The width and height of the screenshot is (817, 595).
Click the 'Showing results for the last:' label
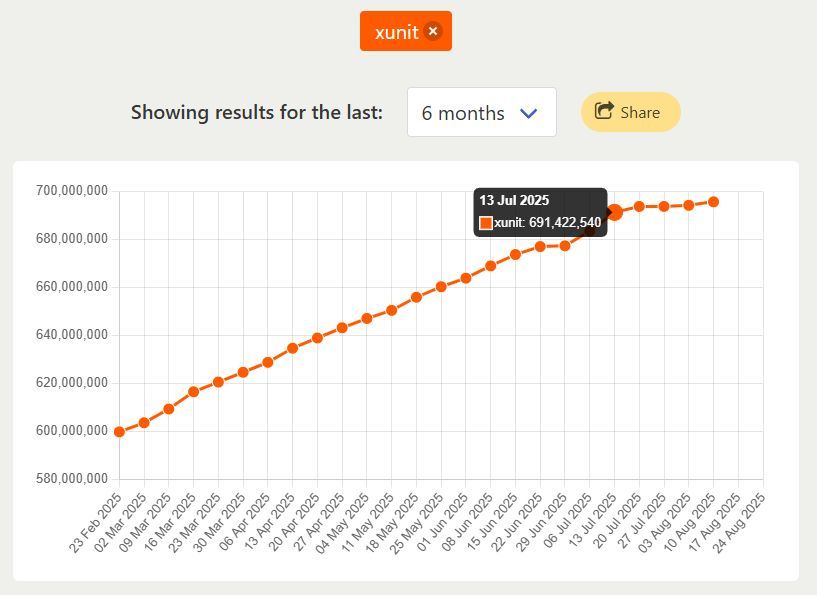257,112
